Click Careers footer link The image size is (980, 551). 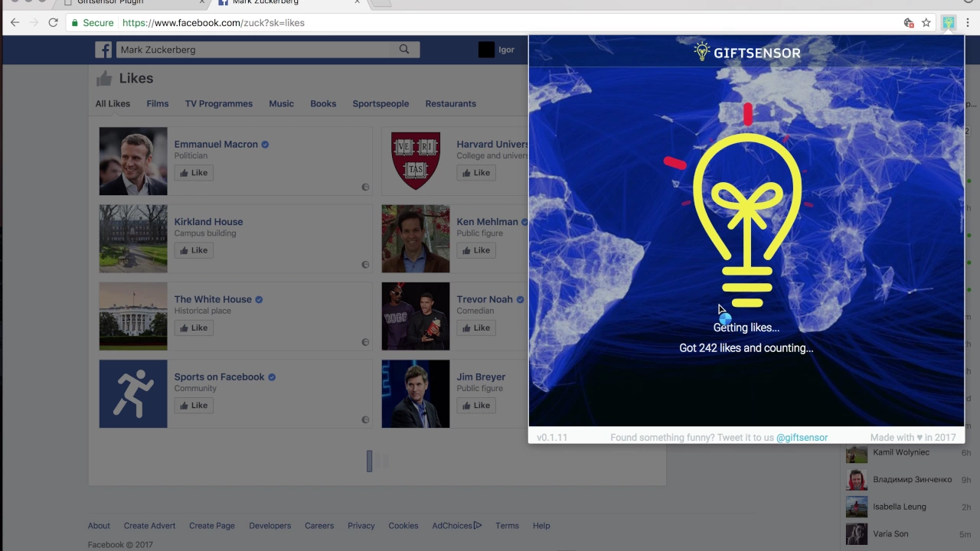coord(319,526)
